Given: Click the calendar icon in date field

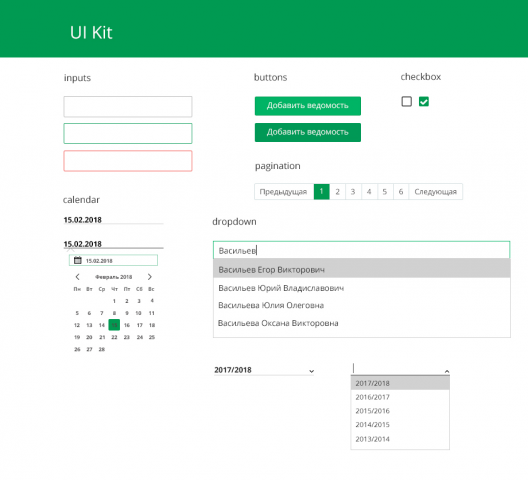Looking at the screenshot, I should point(78,260).
